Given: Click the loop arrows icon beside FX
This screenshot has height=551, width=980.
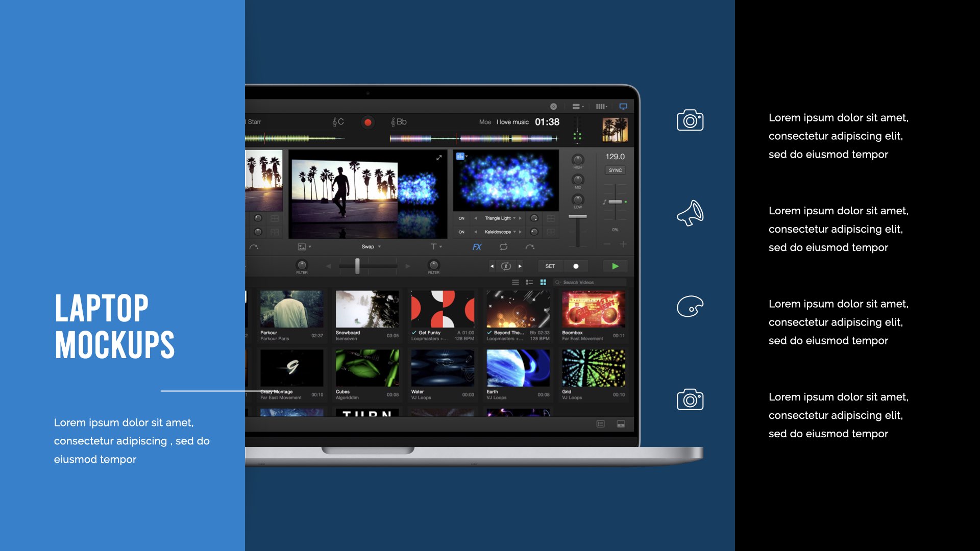Looking at the screenshot, I should pyautogui.click(x=503, y=247).
